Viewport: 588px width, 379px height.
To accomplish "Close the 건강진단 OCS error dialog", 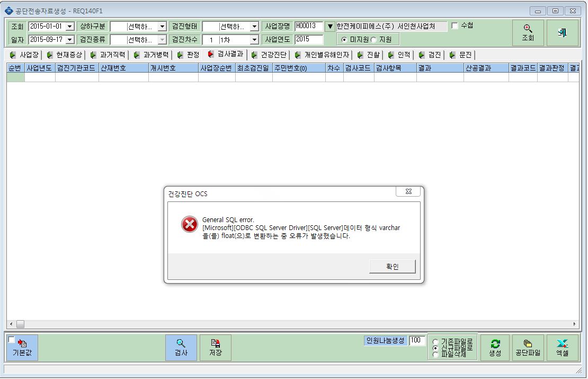I will tap(408, 191).
